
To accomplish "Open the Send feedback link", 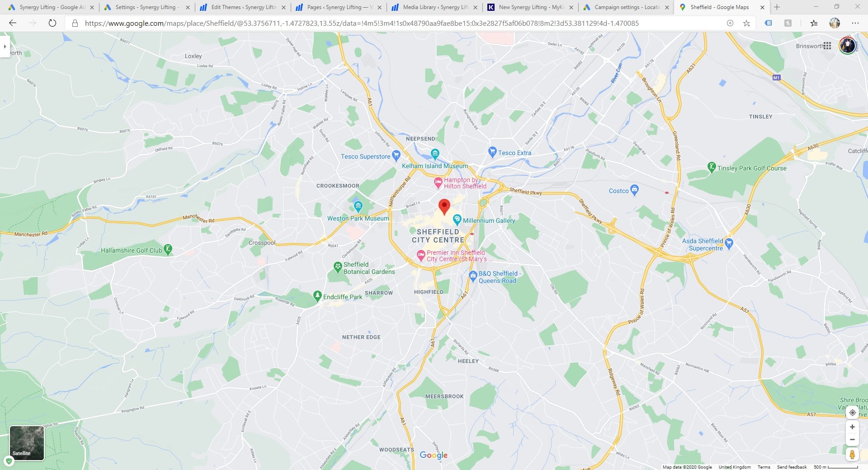I will tap(792, 467).
